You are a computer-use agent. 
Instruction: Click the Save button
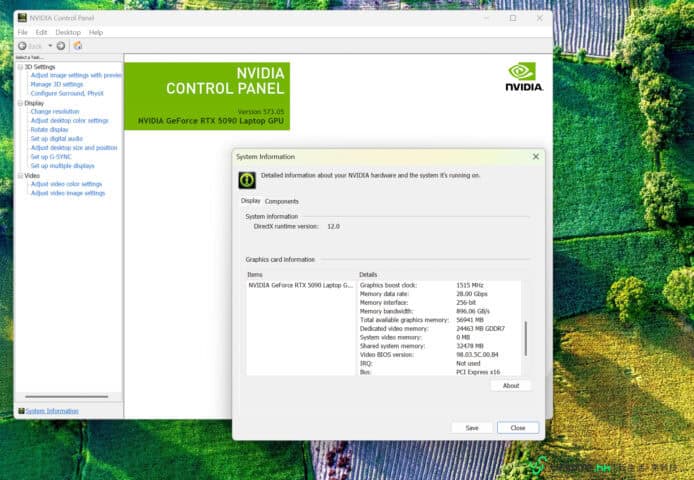472,428
